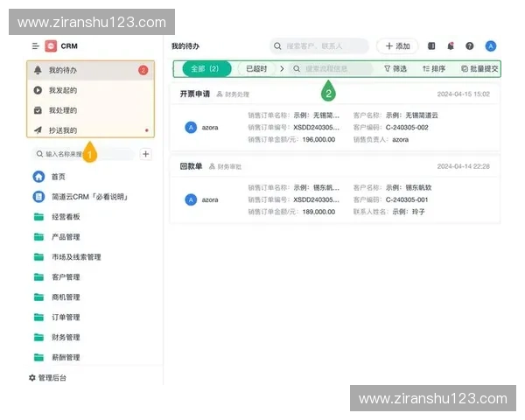Open 我的待办 with bell icon
Viewport: 525px width, 420px height.
[x=90, y=70]
